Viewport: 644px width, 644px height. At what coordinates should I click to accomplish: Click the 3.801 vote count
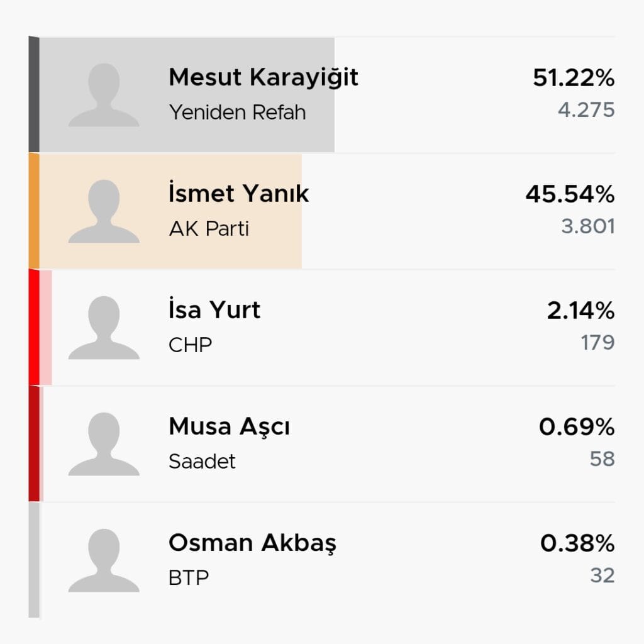[x=587, y=226]
